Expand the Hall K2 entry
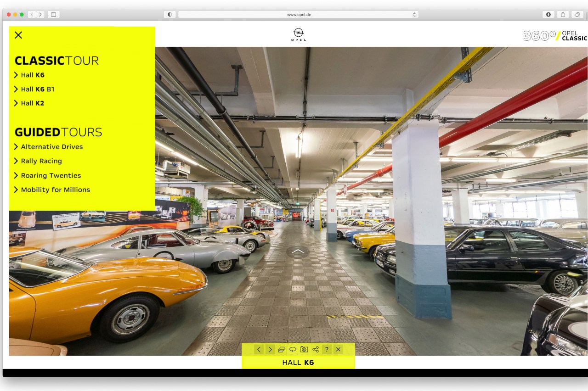Image resolution: width=588 pixels, height=391 pixels. point(32,103)
